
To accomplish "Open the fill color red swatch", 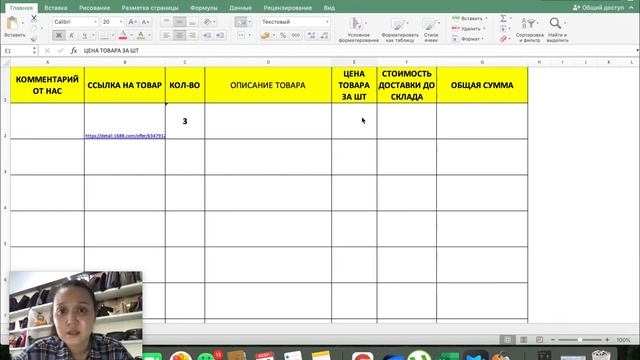I will click(x=122, y=36).
